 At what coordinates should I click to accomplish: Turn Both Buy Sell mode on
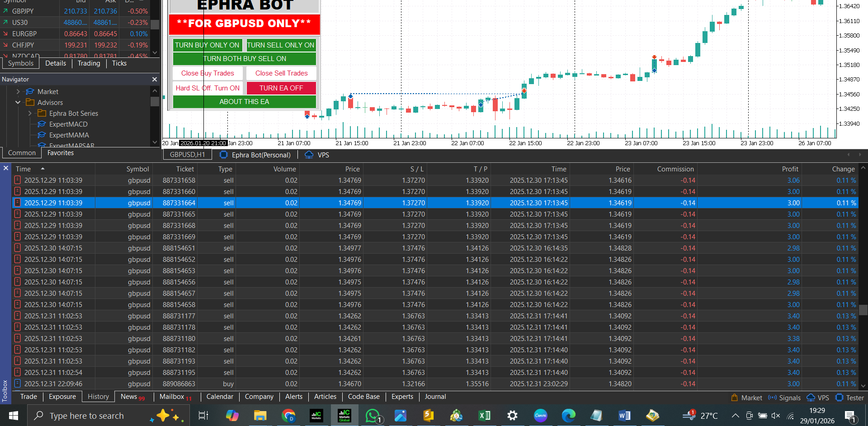tap(245, 58)
